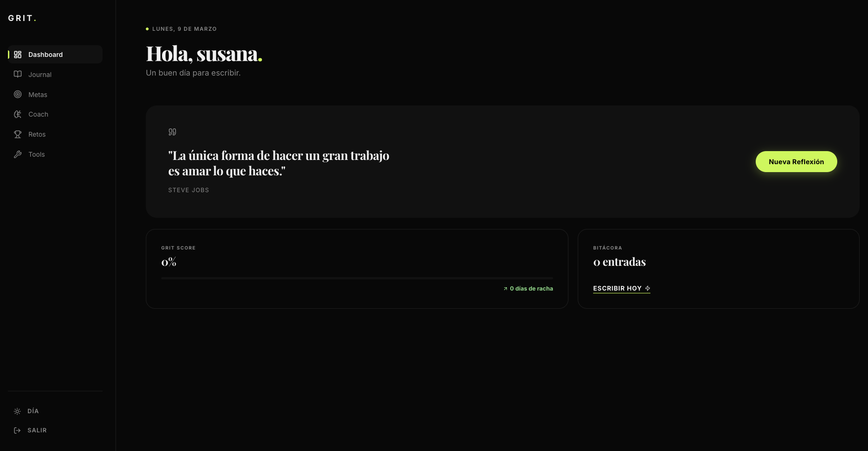The image size is (868, 451).
Task: Click the Steve Jobs quote text
Action: click(x=278, y=163)
